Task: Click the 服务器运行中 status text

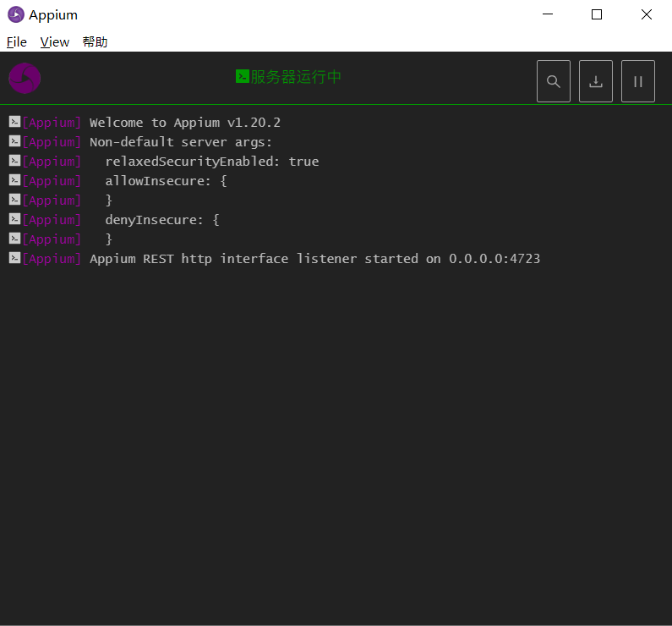Action: click(x=296, y=77)
